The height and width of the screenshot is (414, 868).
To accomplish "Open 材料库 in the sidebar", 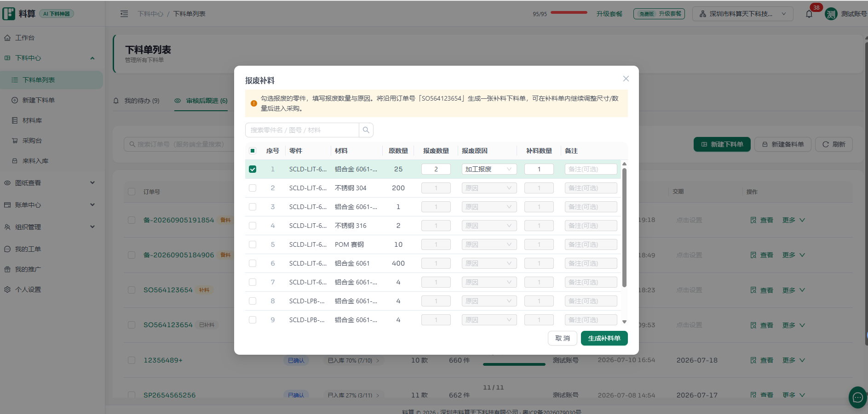I will click(x=32, y=120).
